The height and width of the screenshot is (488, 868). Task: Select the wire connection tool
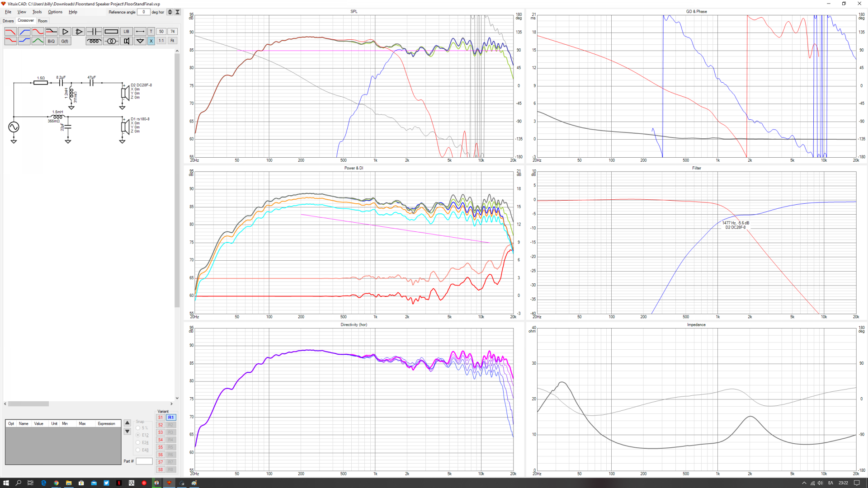[x=140, y=32]
